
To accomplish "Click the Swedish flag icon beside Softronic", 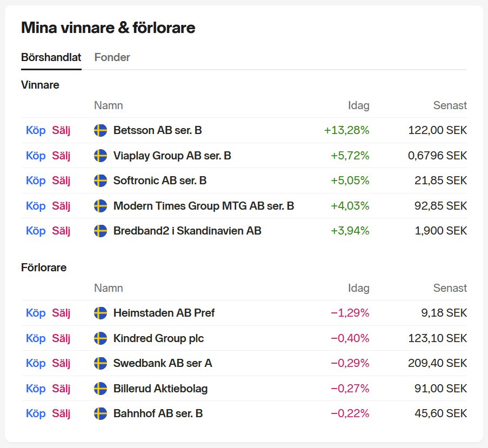I will coord(101,180).
